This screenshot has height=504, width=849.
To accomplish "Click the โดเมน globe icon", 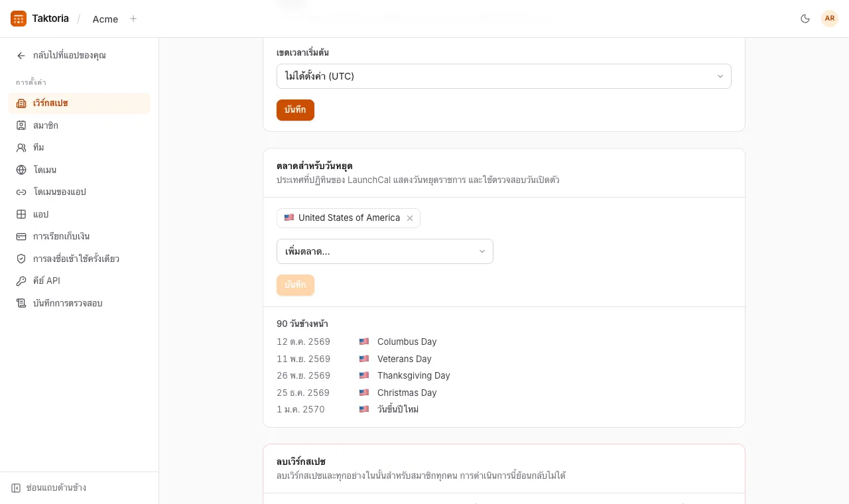I will (21, 170).
